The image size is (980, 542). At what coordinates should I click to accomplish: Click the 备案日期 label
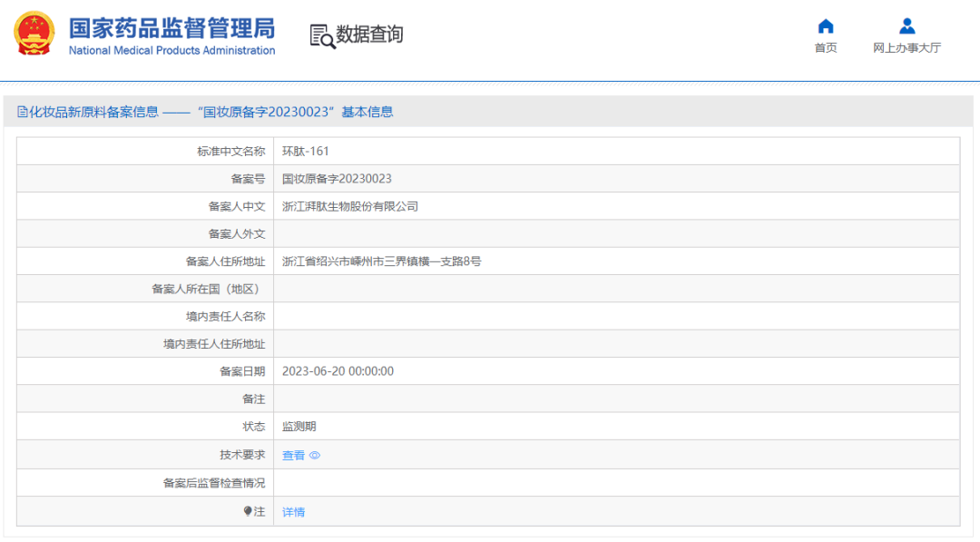click(x=242, y=371)
